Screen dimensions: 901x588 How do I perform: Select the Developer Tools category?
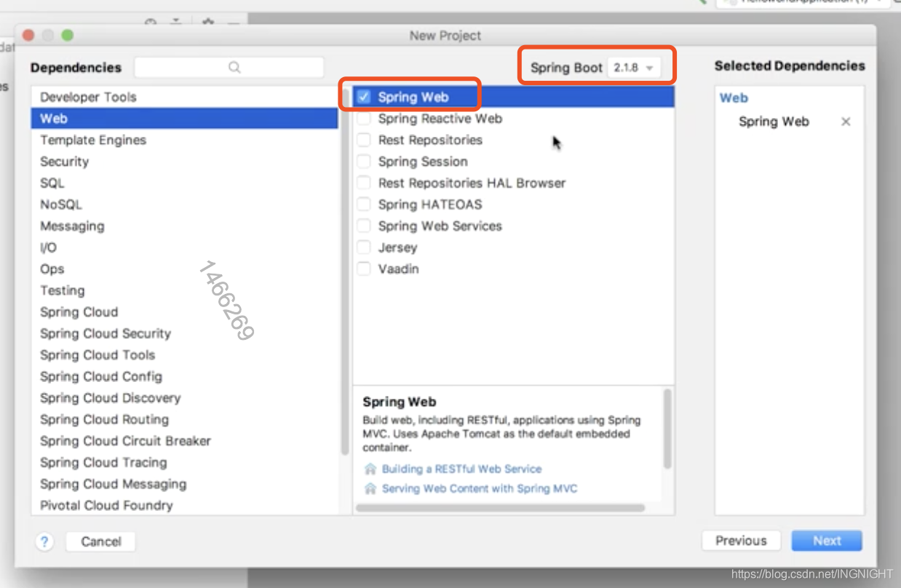[185, 97]
